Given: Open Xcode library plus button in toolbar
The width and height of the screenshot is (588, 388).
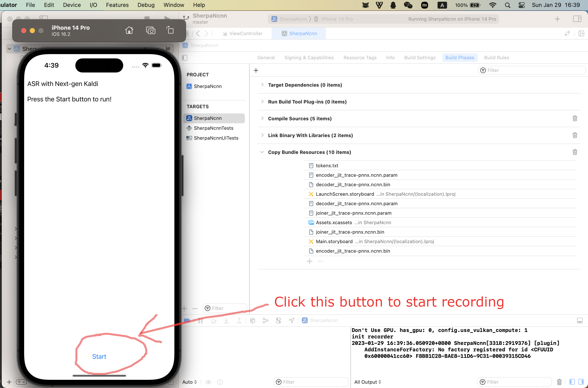Looking at the screenshot, I should (x=557, y=19).
